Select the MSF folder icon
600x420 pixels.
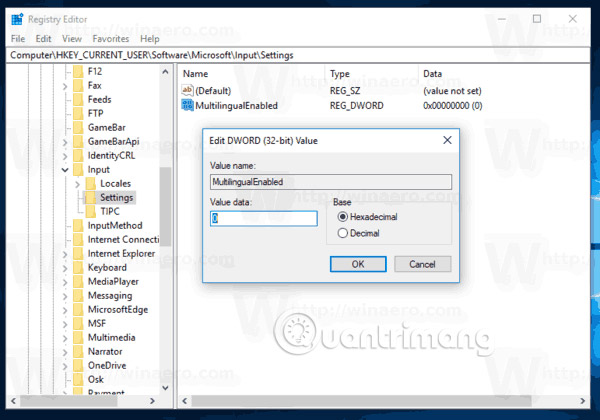tap(78, 324)
